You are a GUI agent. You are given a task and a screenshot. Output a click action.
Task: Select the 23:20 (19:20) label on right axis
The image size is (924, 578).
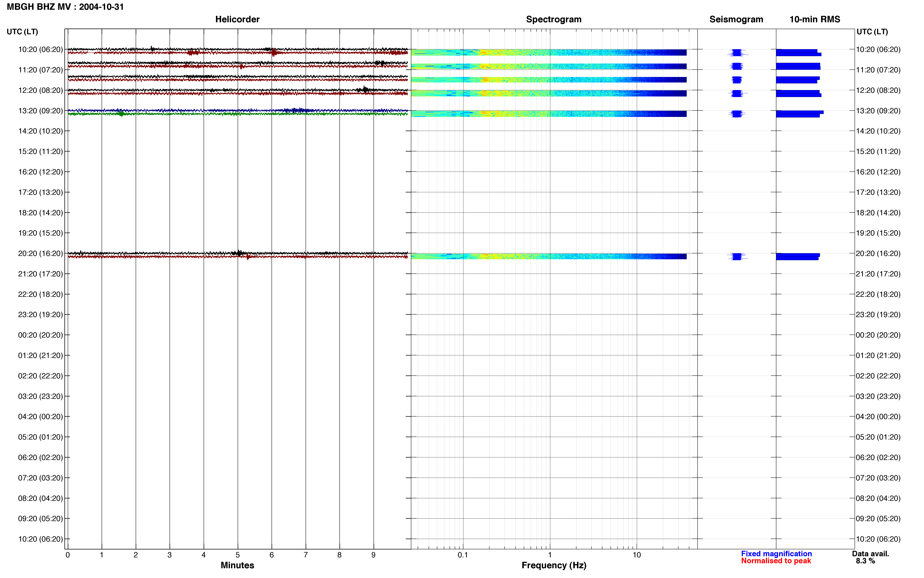click(x=878, y=315)
